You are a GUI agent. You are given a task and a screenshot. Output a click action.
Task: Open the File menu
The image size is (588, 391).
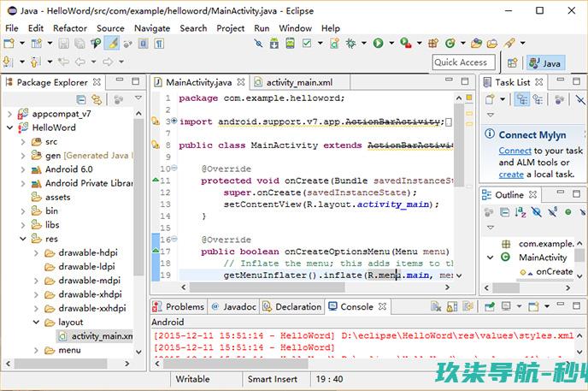[x=12, y=28]
